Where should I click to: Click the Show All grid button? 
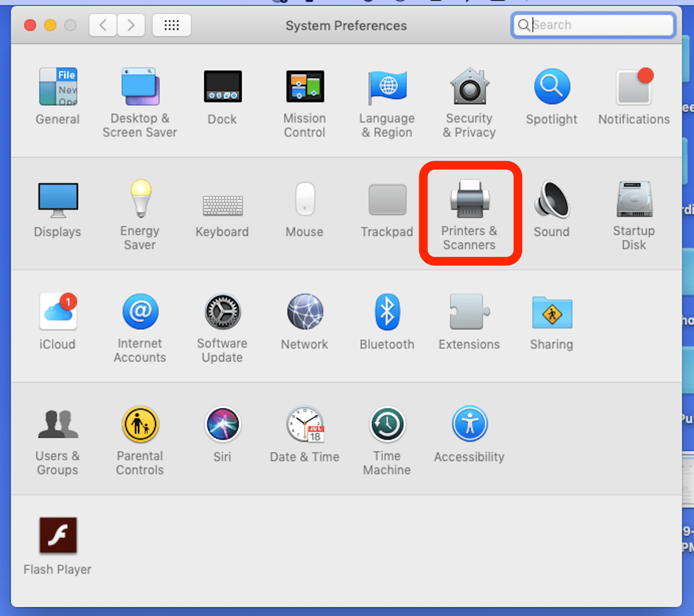coord(172,25)
